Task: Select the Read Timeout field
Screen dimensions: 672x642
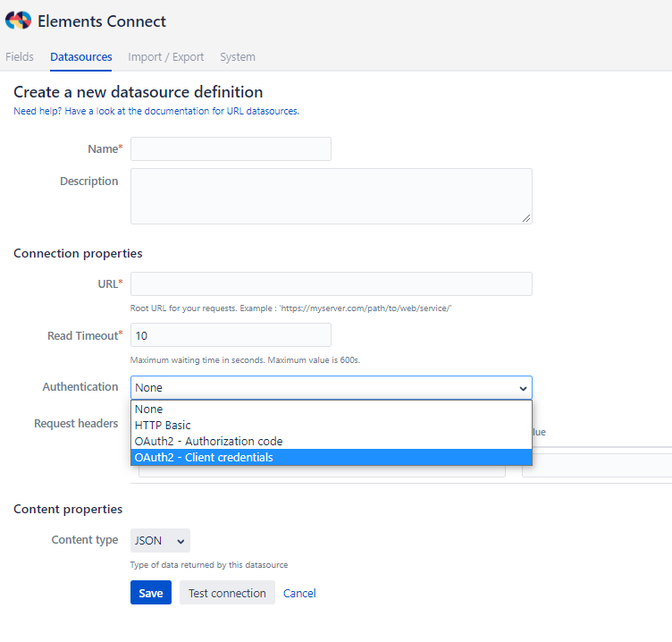Action: pos(231,335)
